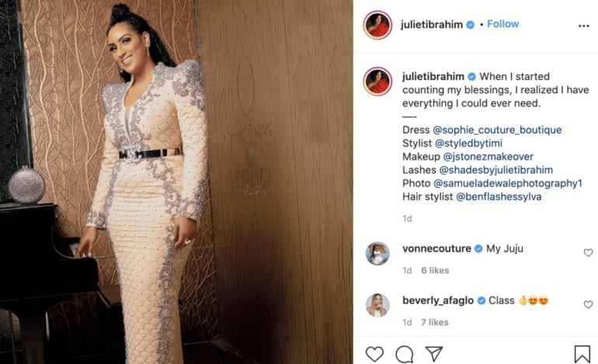This screenshot has height=364, width=598.
Task: Follow the julietibrahim account
Action: 502,24
